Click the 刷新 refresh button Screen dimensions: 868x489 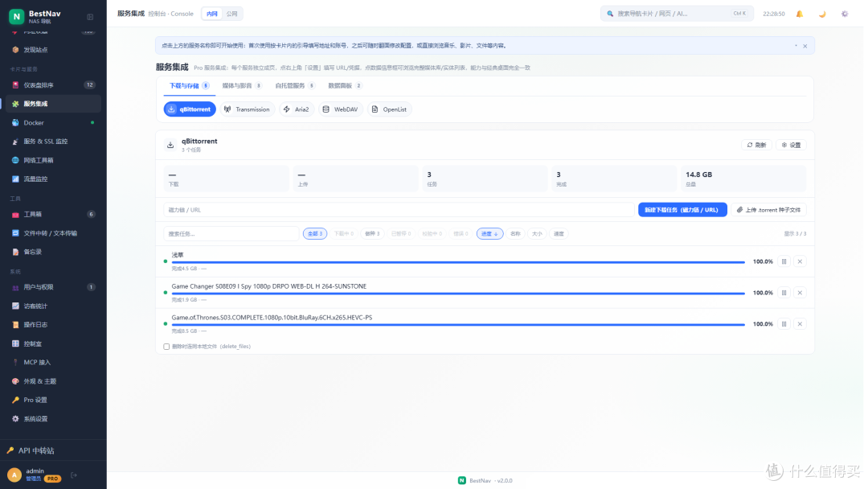[756, 145]
